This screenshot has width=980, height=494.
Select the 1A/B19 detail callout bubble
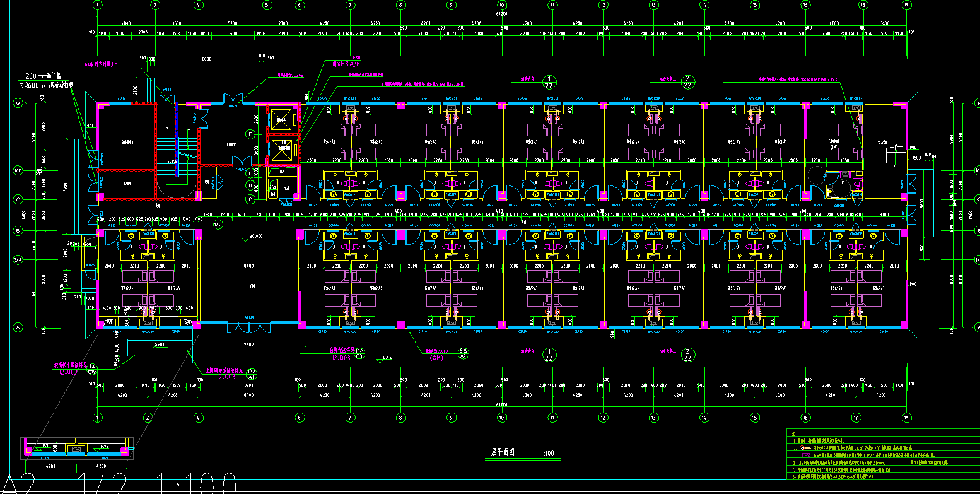(92, 369)
